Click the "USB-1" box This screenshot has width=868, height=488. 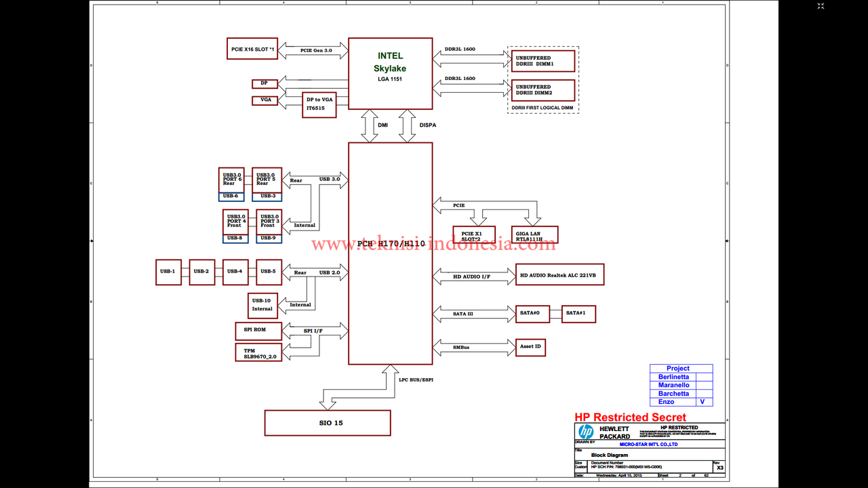(x=168, y=272)
